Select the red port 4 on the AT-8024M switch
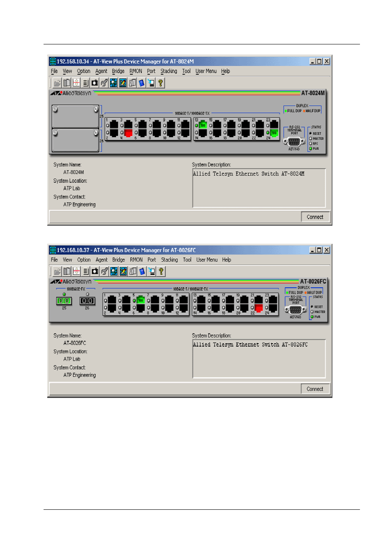392x555 pixels. tap(128, 133)
